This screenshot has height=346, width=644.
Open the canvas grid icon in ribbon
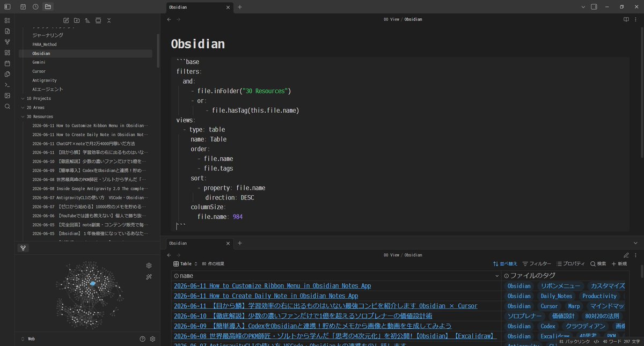(x=7, y=53)
